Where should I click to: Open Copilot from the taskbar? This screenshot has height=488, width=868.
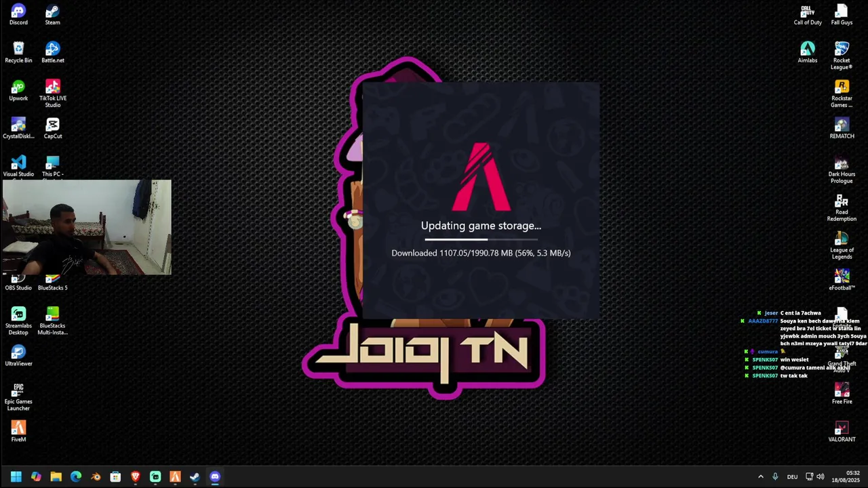(x=36, y=477)
